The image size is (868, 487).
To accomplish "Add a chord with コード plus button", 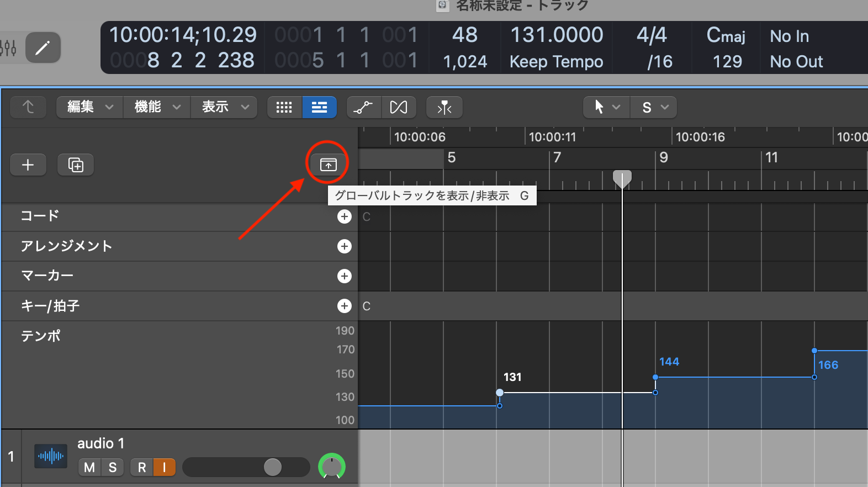I will [344, 216].
